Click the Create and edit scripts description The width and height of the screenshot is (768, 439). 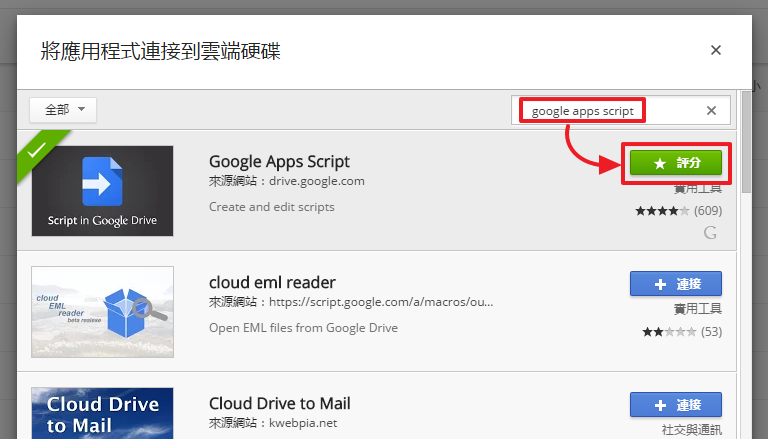pos(271,207)
